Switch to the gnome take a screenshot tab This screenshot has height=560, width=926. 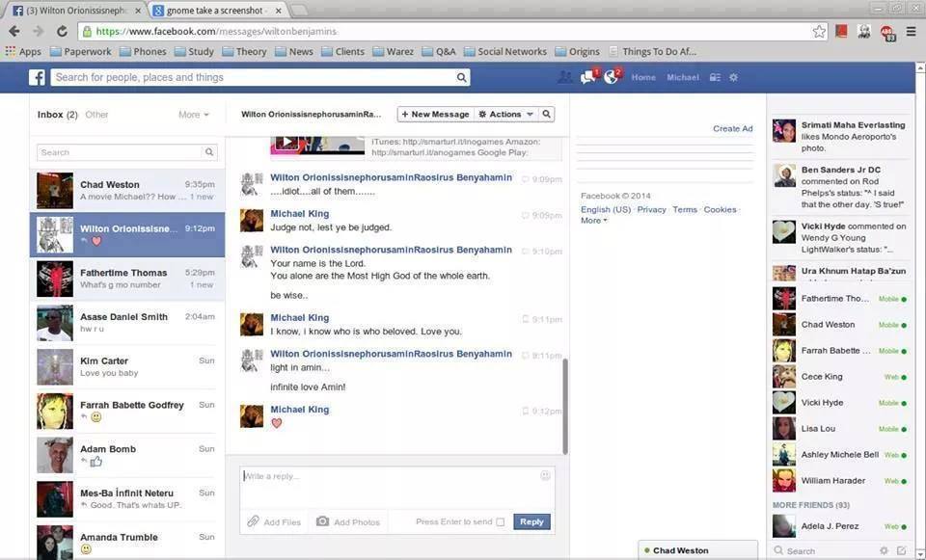[x=215, y=11]
